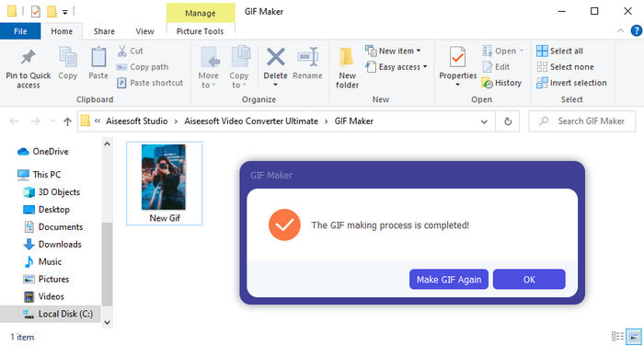The width and height of the screenshot is (644, 346).
Task: Refresh the folder view
Action: click(x=508, y=121)
